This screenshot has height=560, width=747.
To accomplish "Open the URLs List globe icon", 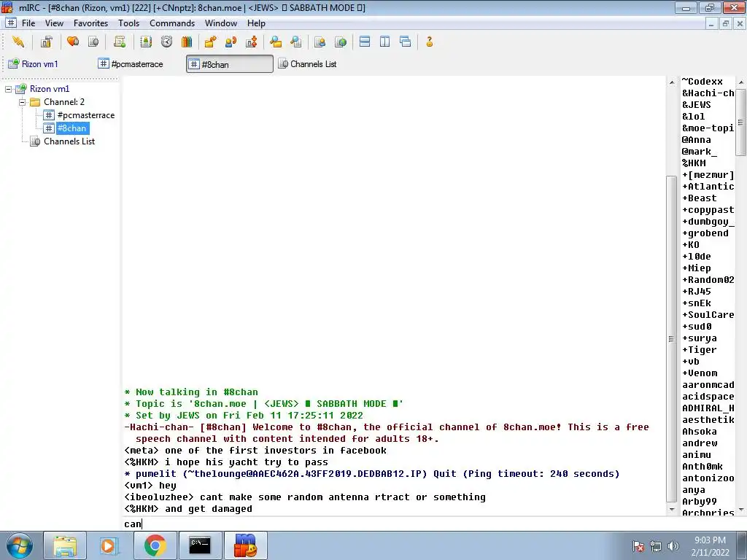I will pyautogui.click(x=341, y=42).
